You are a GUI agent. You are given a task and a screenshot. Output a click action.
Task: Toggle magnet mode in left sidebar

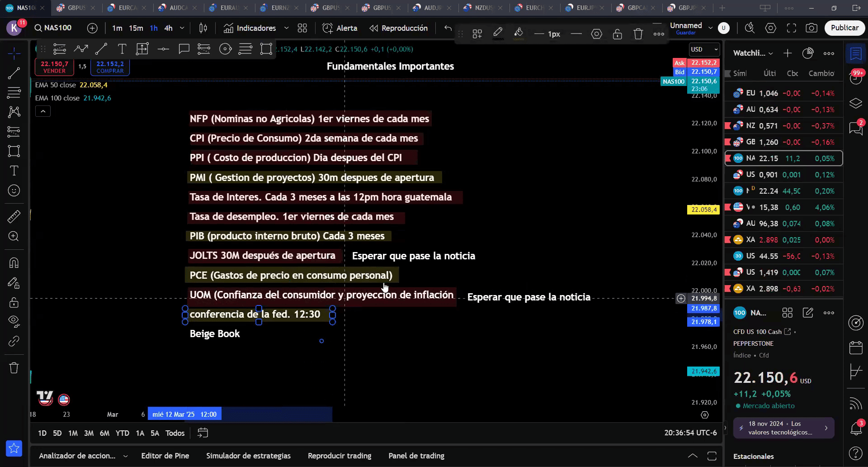[14, 262]
